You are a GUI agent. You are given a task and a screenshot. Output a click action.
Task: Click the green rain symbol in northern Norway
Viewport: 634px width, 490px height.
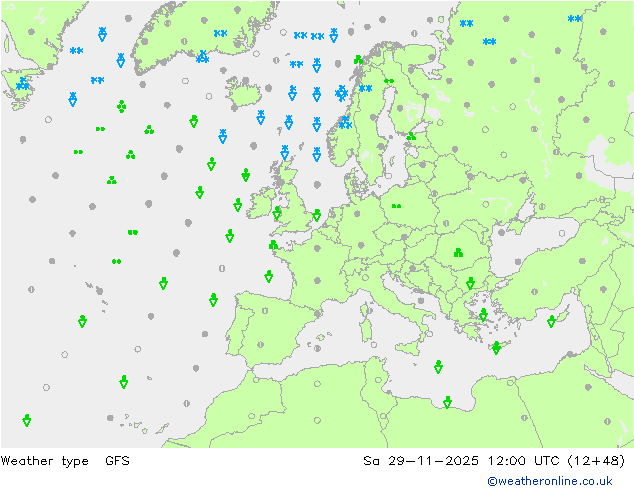[358, 60]
